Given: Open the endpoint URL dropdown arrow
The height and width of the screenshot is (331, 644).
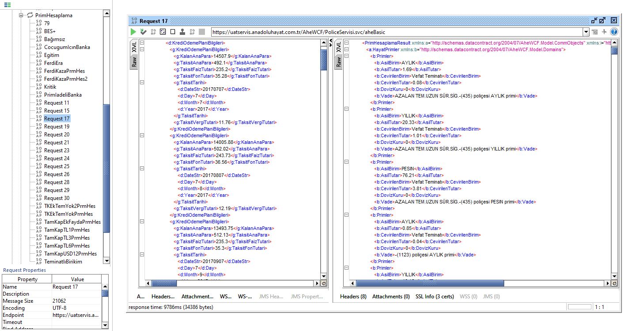Looking at the screenshot, I should pos(586,31).
